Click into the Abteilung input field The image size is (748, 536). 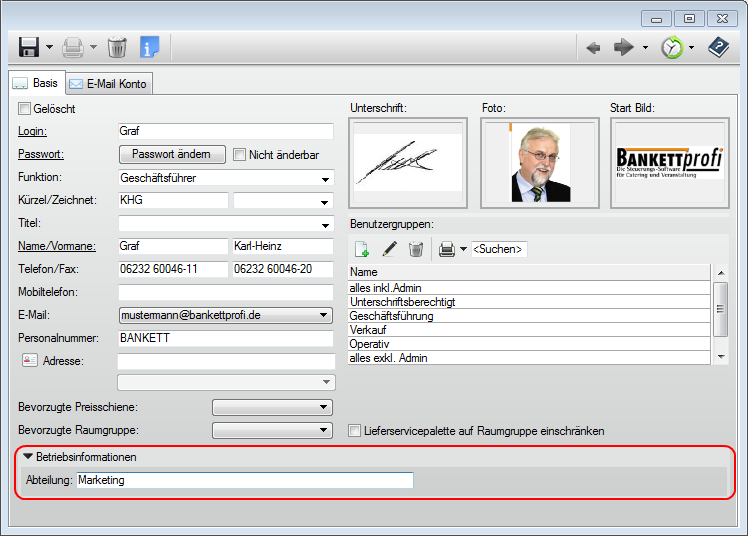pos(245,481)
